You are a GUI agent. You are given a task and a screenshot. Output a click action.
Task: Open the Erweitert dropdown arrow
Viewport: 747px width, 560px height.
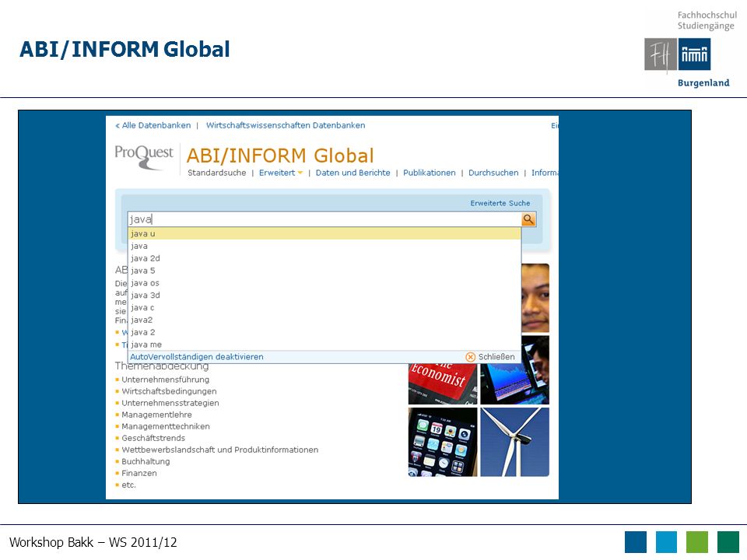(x=300, y=173)
